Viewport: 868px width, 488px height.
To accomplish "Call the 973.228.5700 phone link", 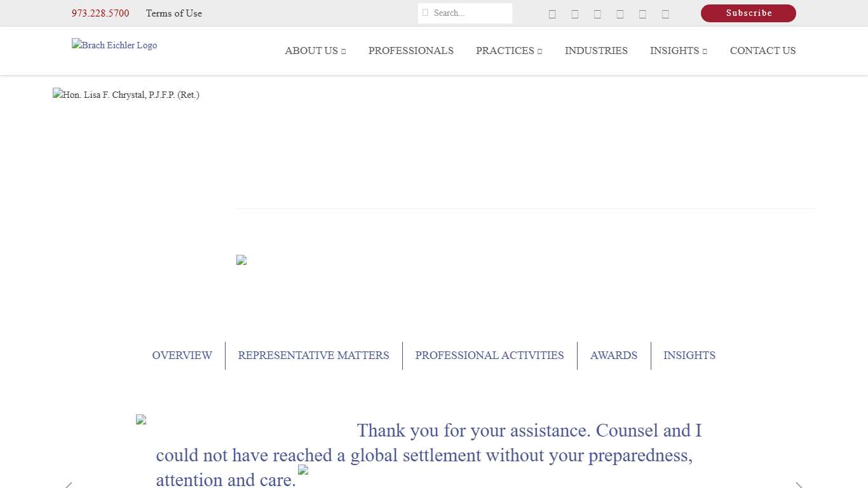I will tap(100, 13).
